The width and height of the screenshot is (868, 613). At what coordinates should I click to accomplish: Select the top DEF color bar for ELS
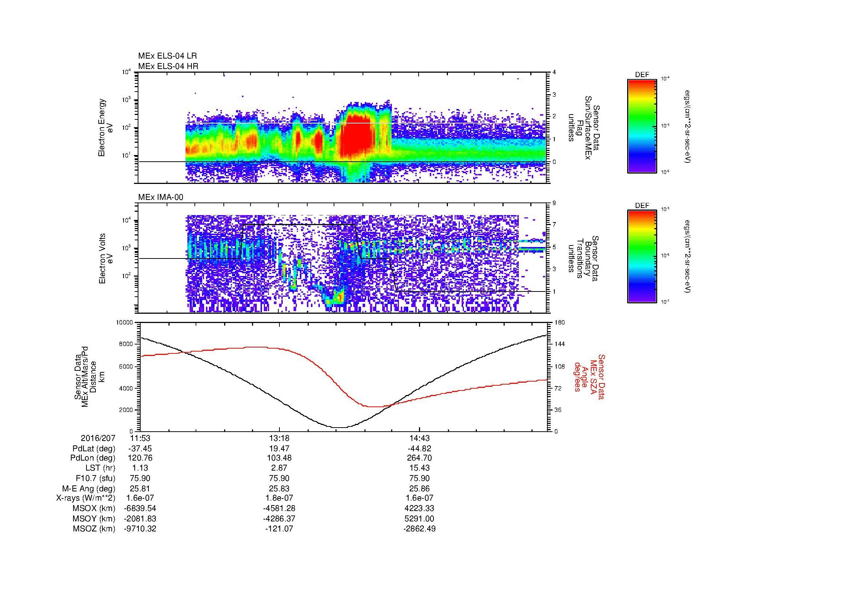(642, 125)
